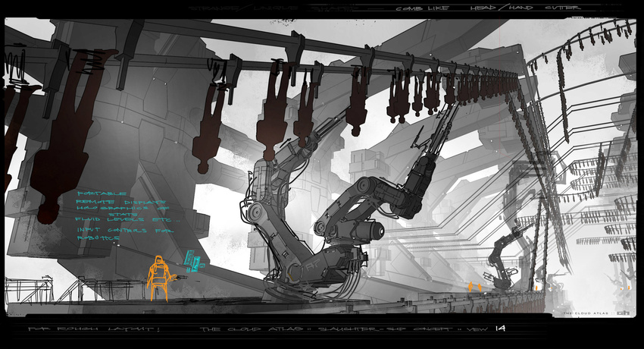Click the view number '14'
This screenshot has width=644, height=349.
pos(500,329)
